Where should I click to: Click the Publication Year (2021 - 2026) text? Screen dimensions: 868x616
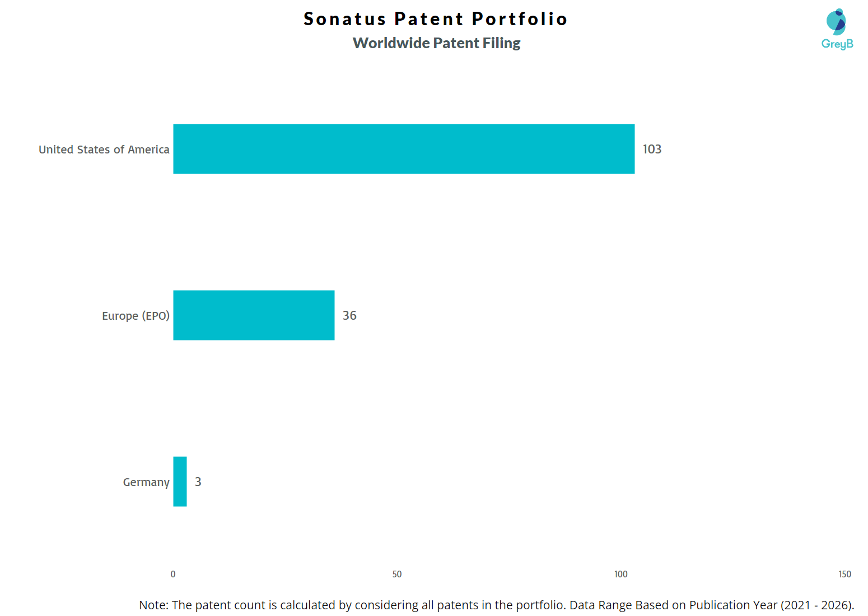pos(772,605)
